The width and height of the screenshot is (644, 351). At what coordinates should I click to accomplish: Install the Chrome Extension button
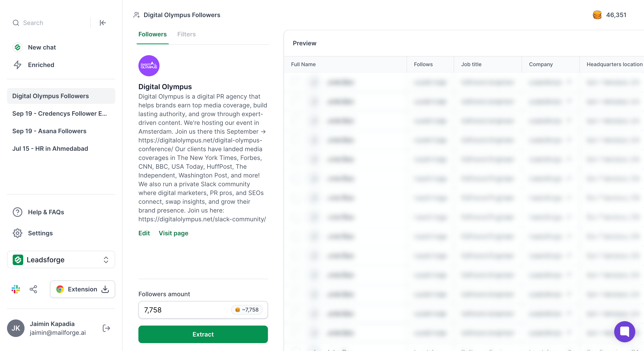(x=83, y=289)
